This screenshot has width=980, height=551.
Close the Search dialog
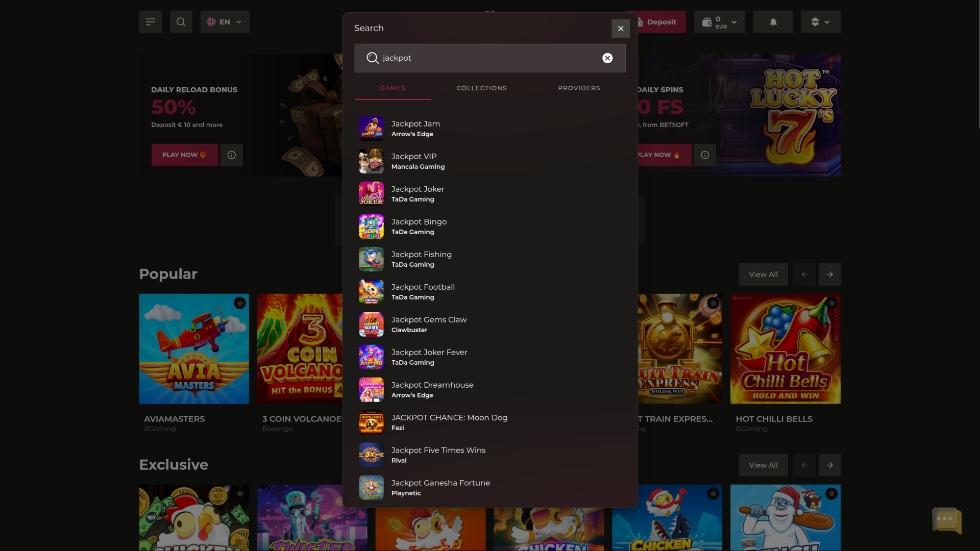point(621,29)
